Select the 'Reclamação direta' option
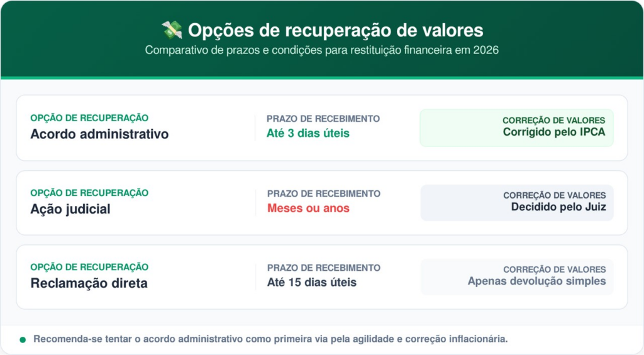Image resolution: width=644 pixels, height=355 pixels. [x=89, y=283]
